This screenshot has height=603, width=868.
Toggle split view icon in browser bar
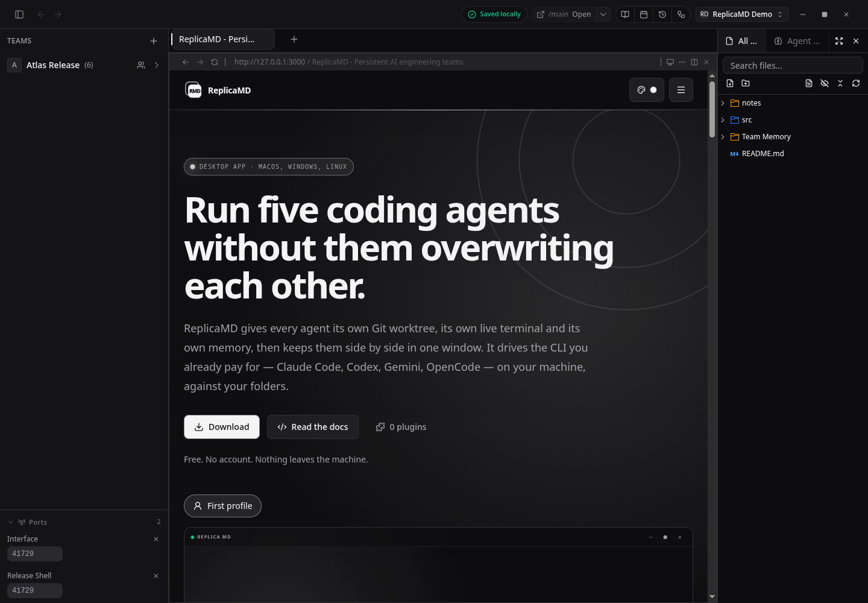[x=694, y=62]
